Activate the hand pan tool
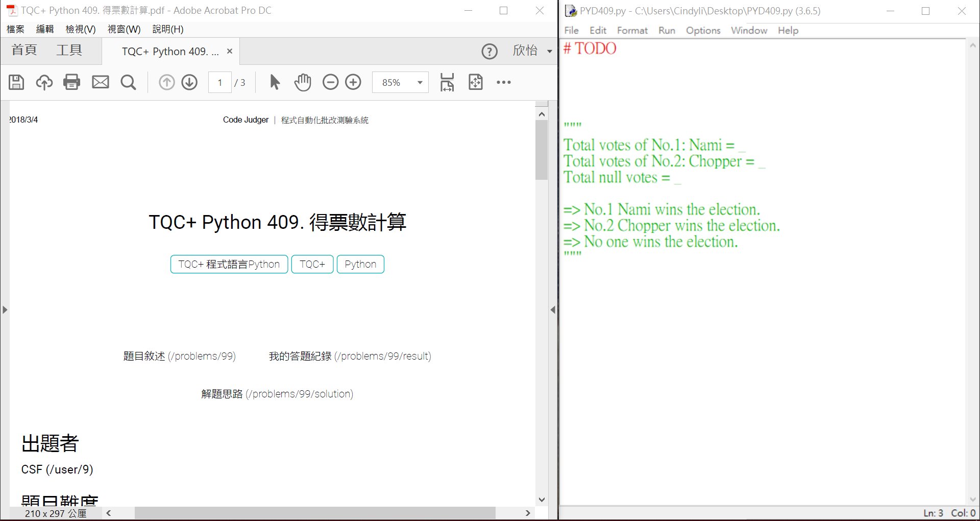Viewport: 980px width, 521px height. pos(303,82)
